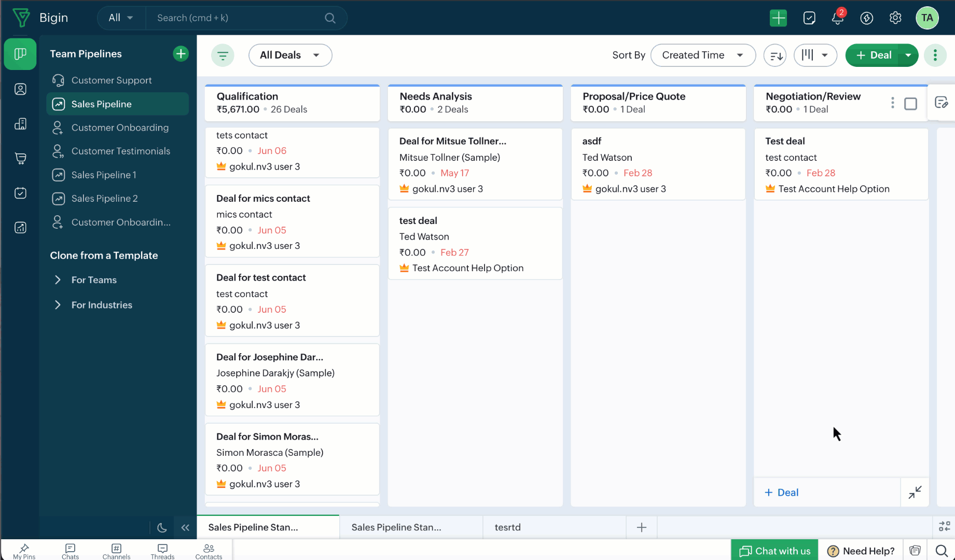
Task: Toggle dark mode with moon icon
Action: tap(162, 527)
